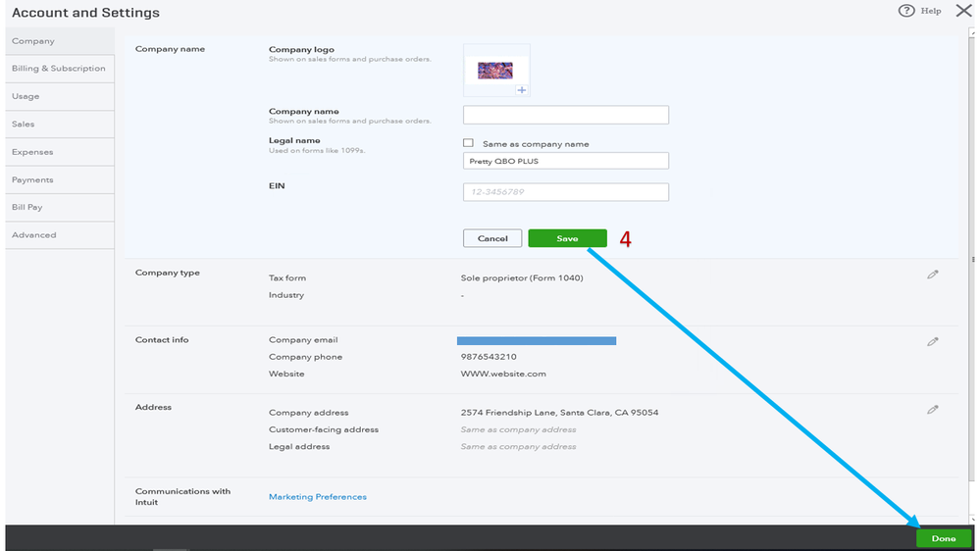Click the Sole proprietor (Form 1040) text
The width and height of the screenshot is (980, 551).
click(522, 278)
